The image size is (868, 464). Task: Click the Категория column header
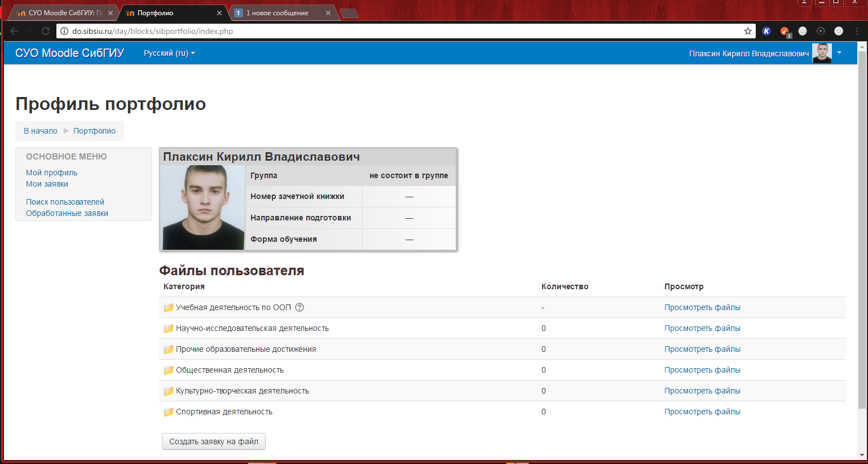coord(184,286)
